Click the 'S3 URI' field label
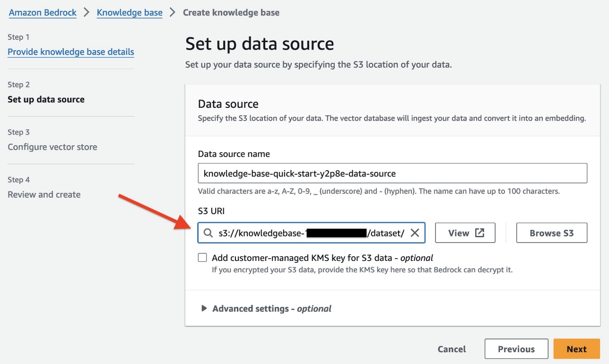This screenshot has height=364, width=609. [x=211, y=211]
